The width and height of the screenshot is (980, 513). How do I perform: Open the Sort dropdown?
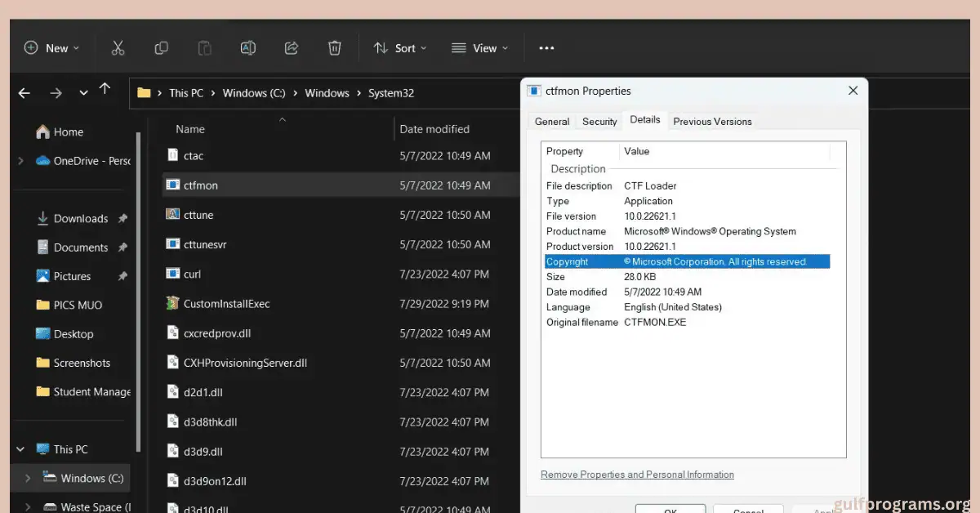click(x=399, y=47)
